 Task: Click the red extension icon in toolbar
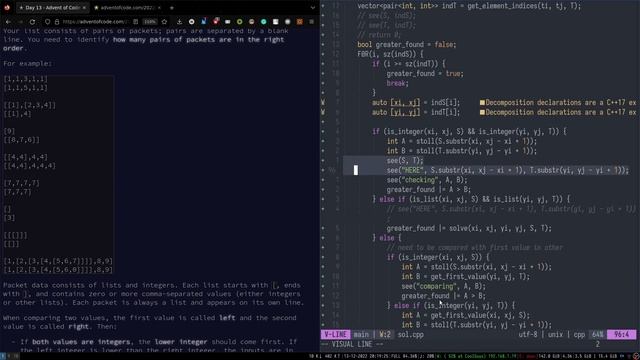(216, 21)
